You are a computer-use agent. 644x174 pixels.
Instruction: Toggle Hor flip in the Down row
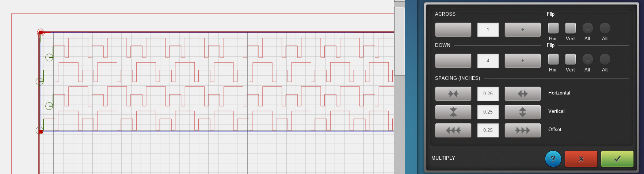click(x=553, y=59)
